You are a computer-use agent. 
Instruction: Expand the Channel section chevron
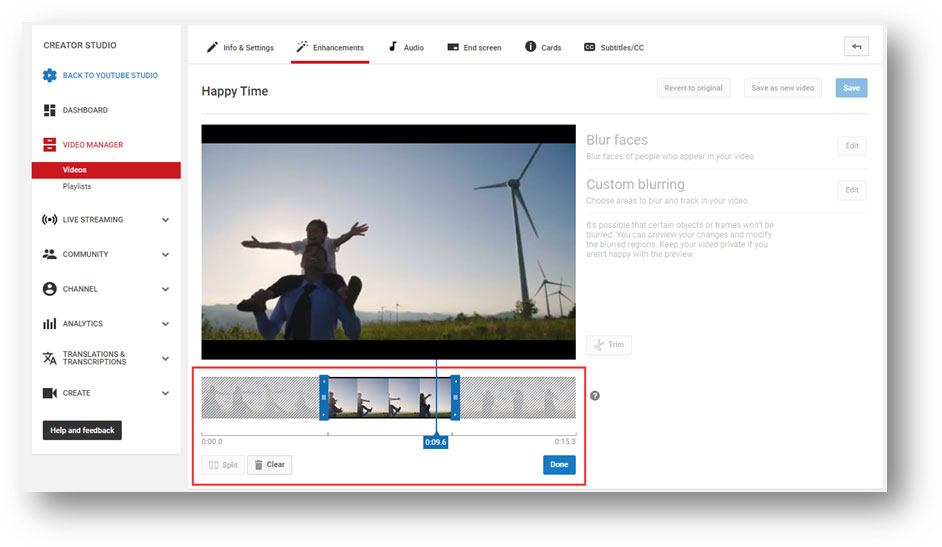tap(165, 289)
